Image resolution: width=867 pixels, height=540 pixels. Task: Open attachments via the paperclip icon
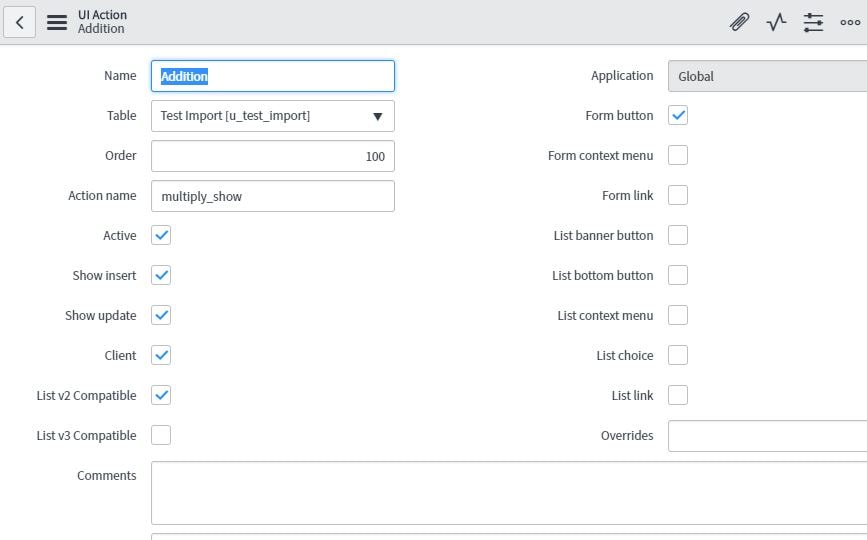click(x=739, y=22)
